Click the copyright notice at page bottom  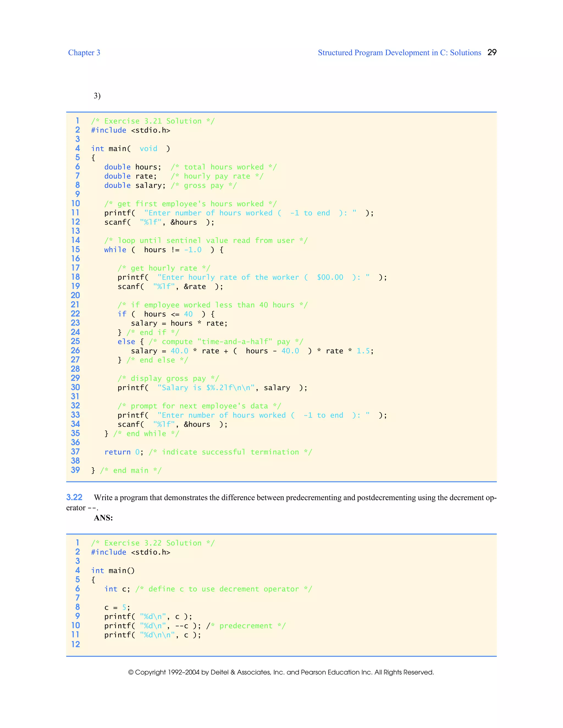[x=281, y=672]
